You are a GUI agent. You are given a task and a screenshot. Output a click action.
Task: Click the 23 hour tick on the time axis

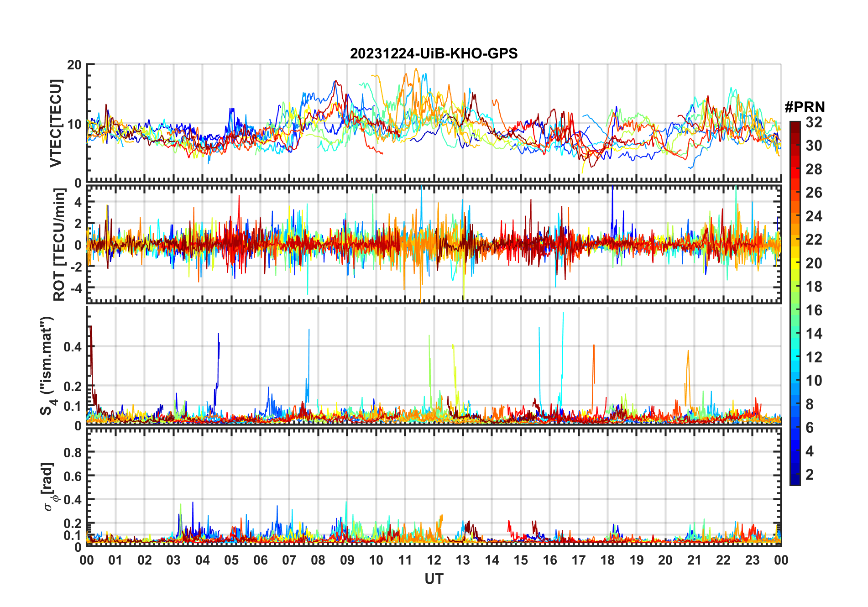click(752, 560)
